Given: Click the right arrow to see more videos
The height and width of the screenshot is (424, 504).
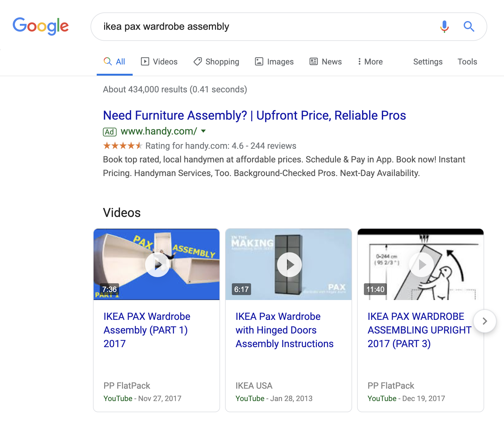Looking at the screenshot, I should pos(484,321).
